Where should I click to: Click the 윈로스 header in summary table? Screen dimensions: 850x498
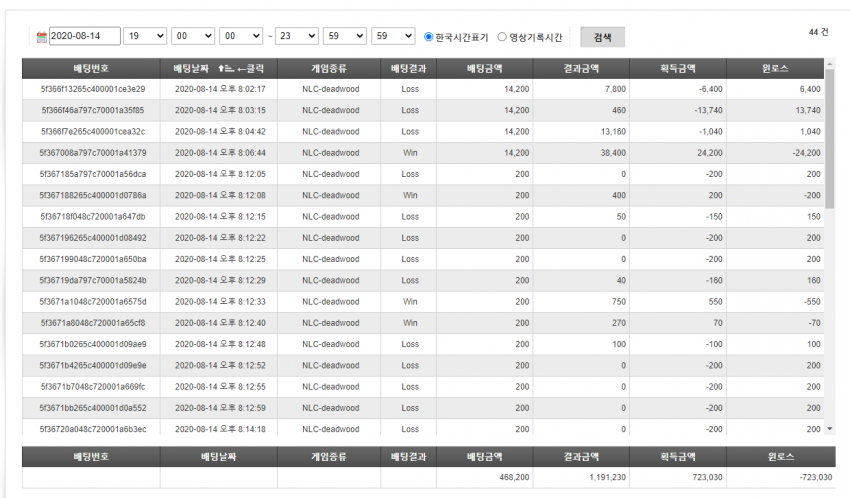pyautogui.click(x=781, y=457)
